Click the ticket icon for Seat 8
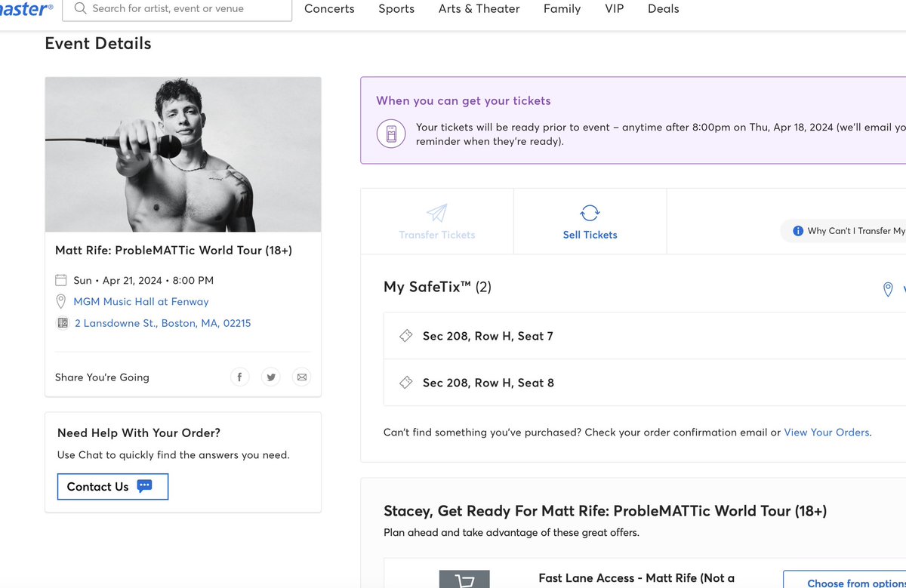This screenshot has width=906, height=588. [x=405, y=383]
